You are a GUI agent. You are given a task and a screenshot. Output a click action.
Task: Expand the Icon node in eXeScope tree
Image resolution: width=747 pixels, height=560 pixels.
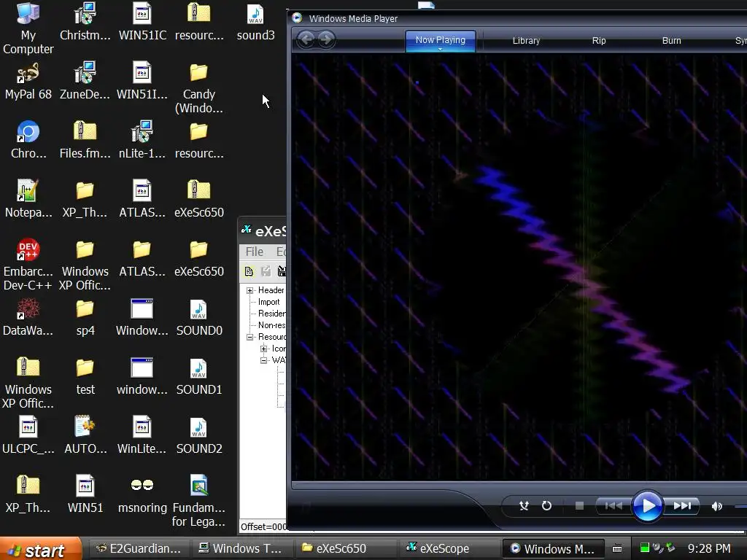tap(263, 349)
